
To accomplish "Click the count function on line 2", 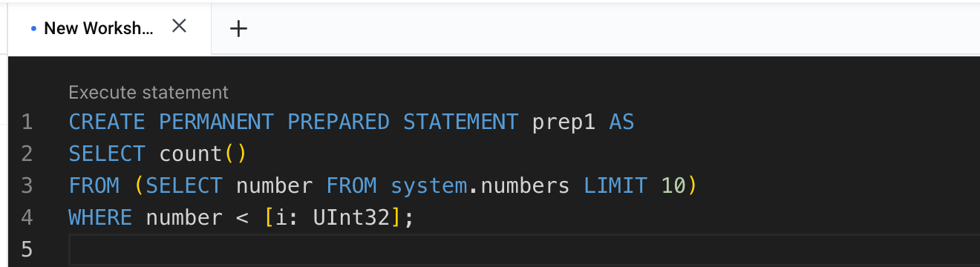I will [191, 154].
